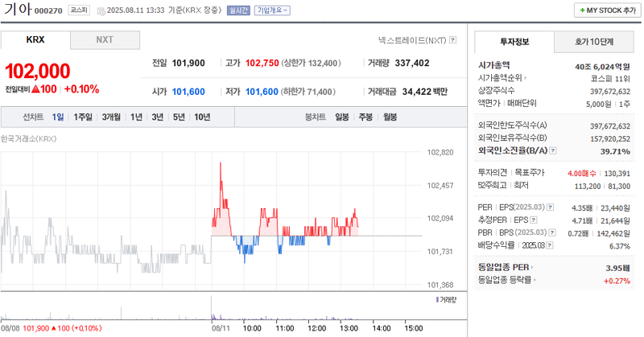Select the 1주일 line chart period
The width and height of the screenshot is (644, 337).
[83, 117]
